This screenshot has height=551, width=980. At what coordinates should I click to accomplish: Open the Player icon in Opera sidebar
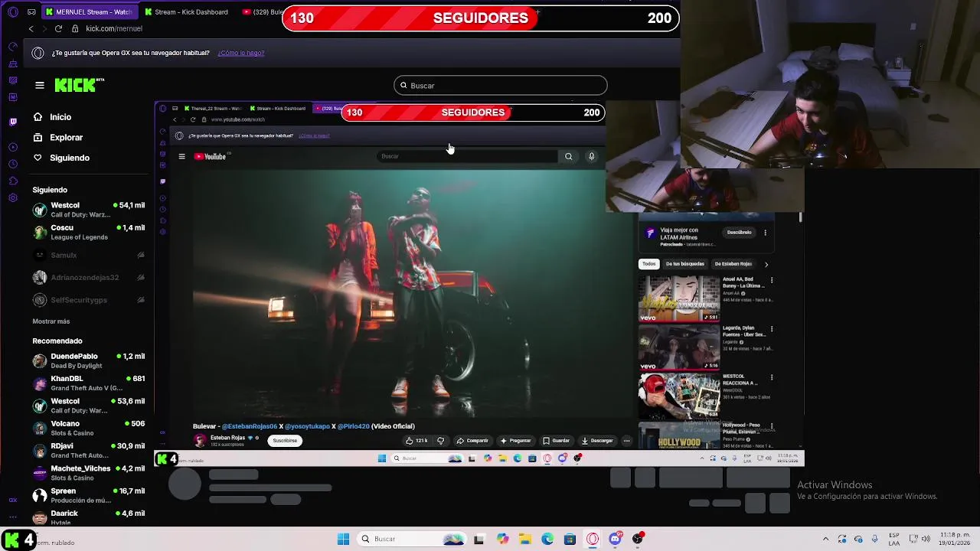pos(13,147)
